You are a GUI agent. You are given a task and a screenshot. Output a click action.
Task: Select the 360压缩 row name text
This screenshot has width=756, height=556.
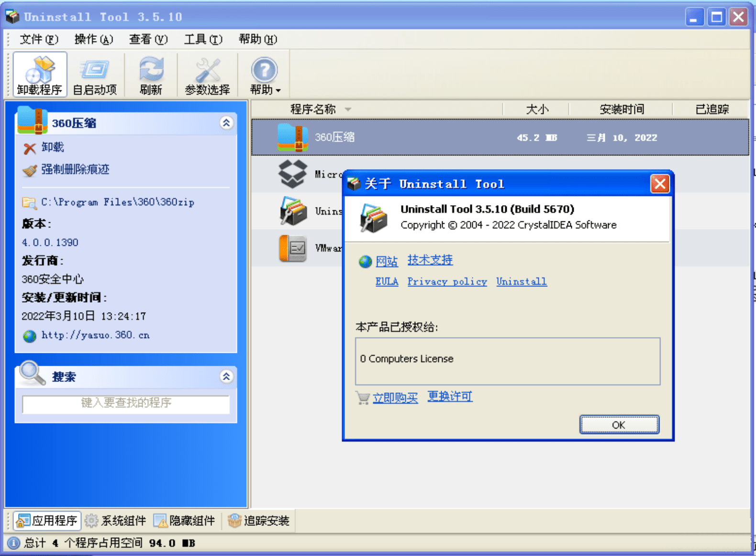[x=334, y=137]
